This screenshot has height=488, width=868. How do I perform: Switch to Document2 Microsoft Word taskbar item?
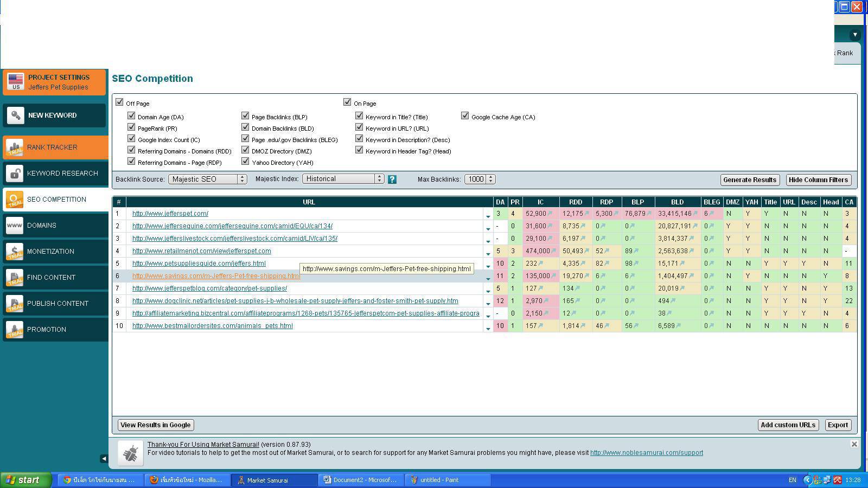361,480
